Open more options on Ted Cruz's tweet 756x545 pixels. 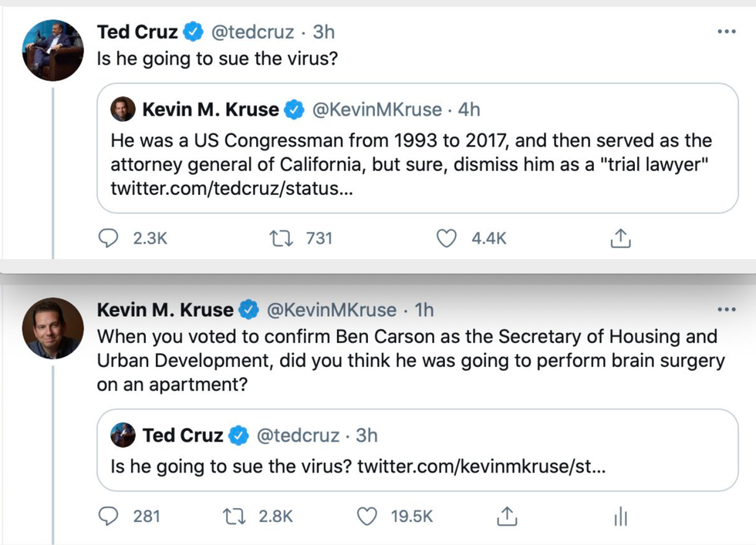pos(727,32)
